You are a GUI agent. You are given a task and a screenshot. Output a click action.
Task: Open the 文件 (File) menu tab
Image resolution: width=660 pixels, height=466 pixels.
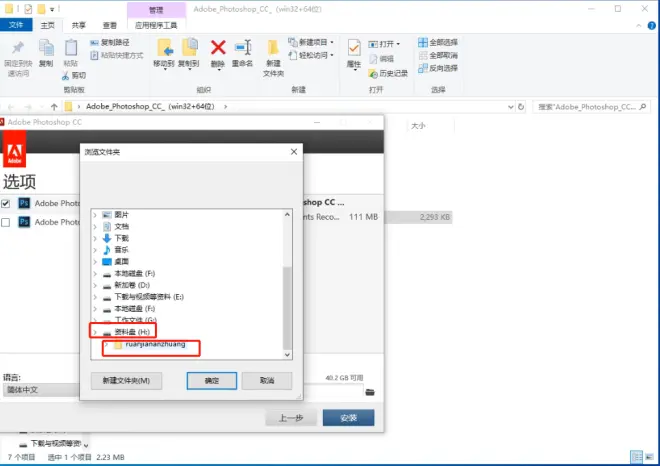[16, 25]
